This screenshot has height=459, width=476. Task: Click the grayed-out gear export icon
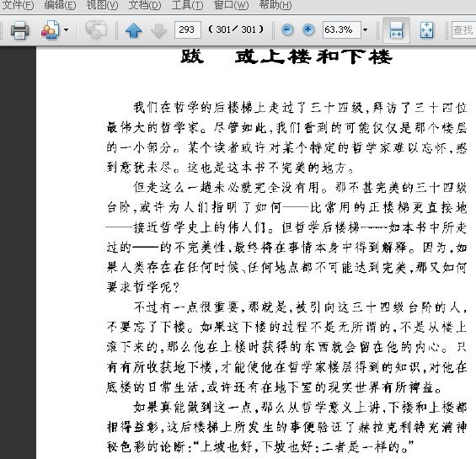pyautogui.click(x=96, y=29)
